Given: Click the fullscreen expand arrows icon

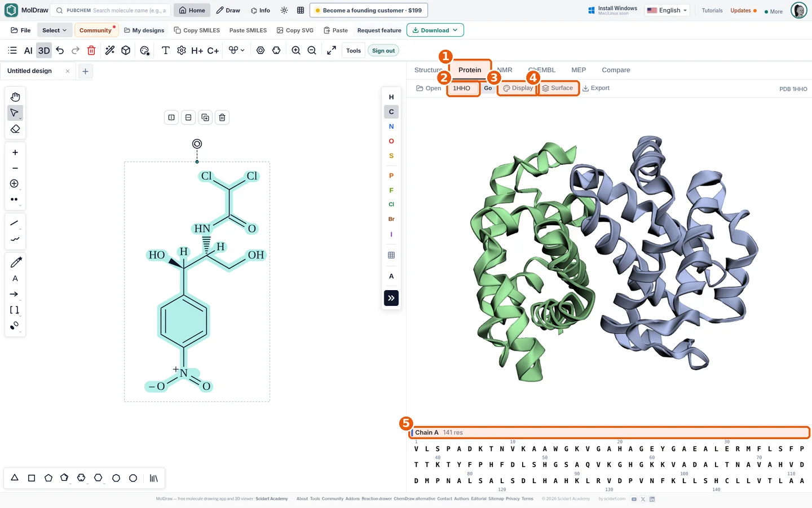Looking at the screenshot, I should pos(332,51).
